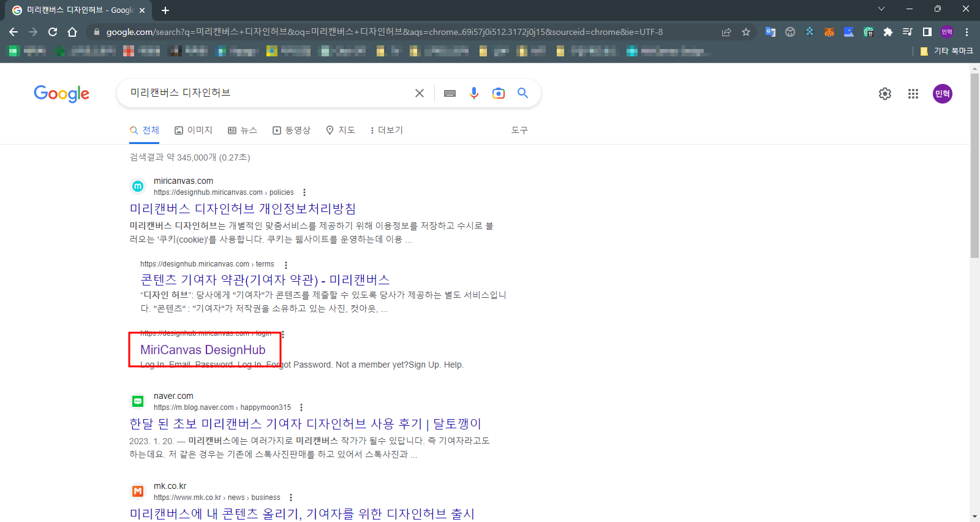Click the designhub.miricanvas.com policies URL
This screenshot has height=522, width=980.
pos(224,192)
